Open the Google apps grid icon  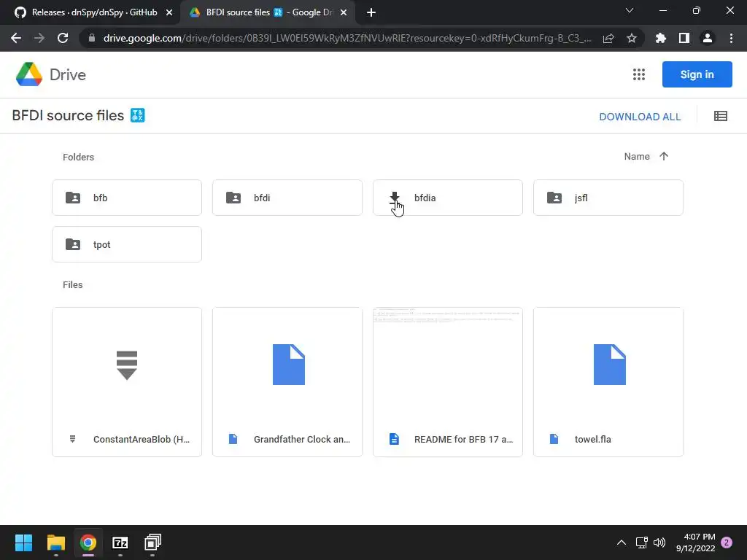(639, 74)
